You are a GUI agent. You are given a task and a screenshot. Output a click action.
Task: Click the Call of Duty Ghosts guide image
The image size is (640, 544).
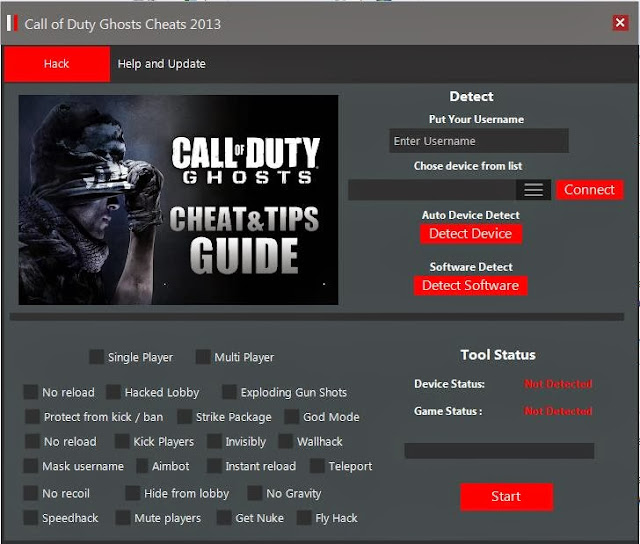[x=178, y=200]
